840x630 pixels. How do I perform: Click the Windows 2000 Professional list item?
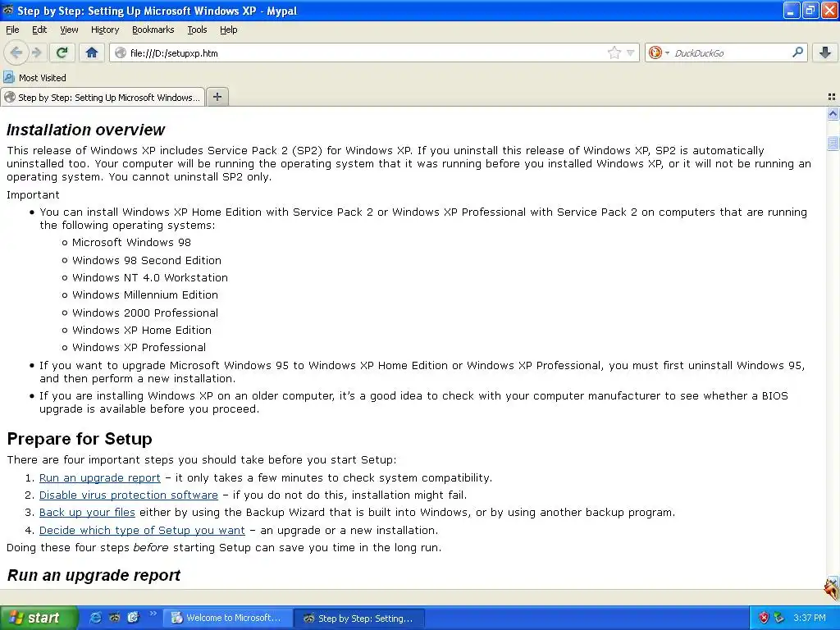click(145, 313)
